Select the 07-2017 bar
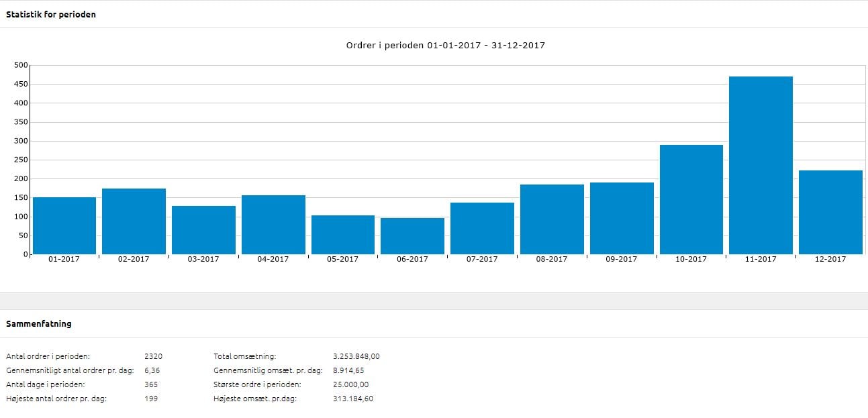The width and height of the screenshot is (868, 418). (x=482, y=228)
